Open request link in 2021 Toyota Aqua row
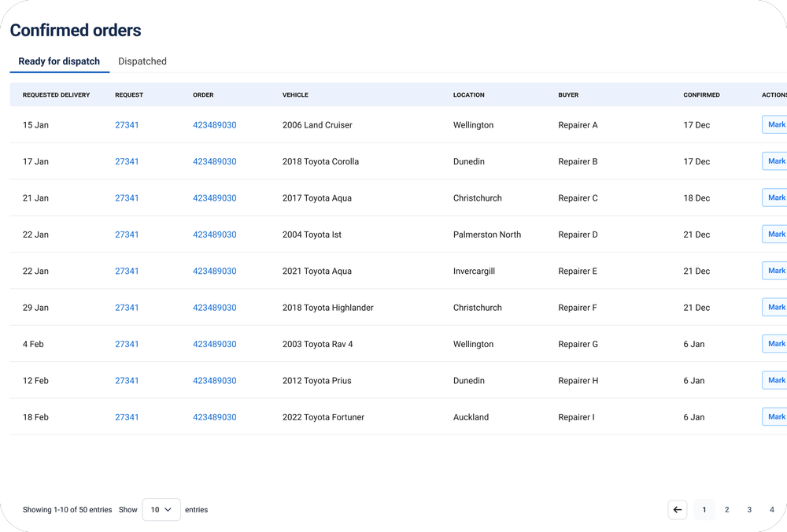787x532 pixels. tap(127, 271)
